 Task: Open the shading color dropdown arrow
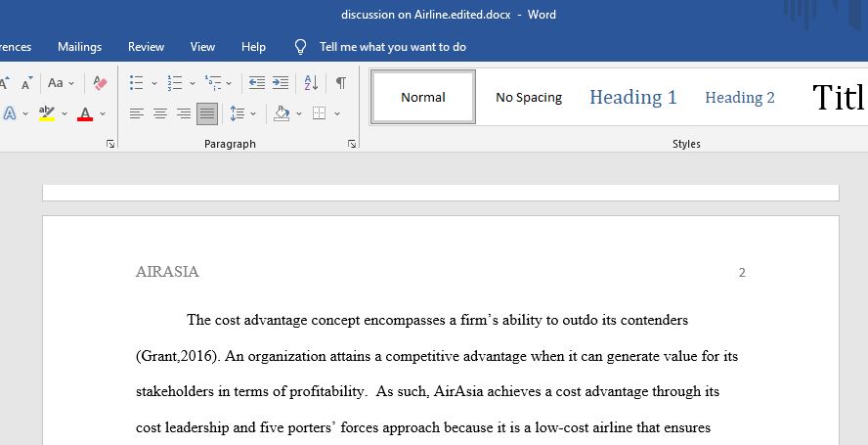coord(299,113)
